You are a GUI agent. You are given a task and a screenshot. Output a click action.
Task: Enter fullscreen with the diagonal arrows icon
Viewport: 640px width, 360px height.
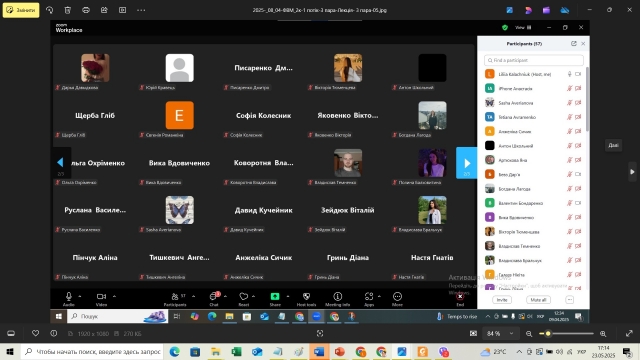[629, 333]
